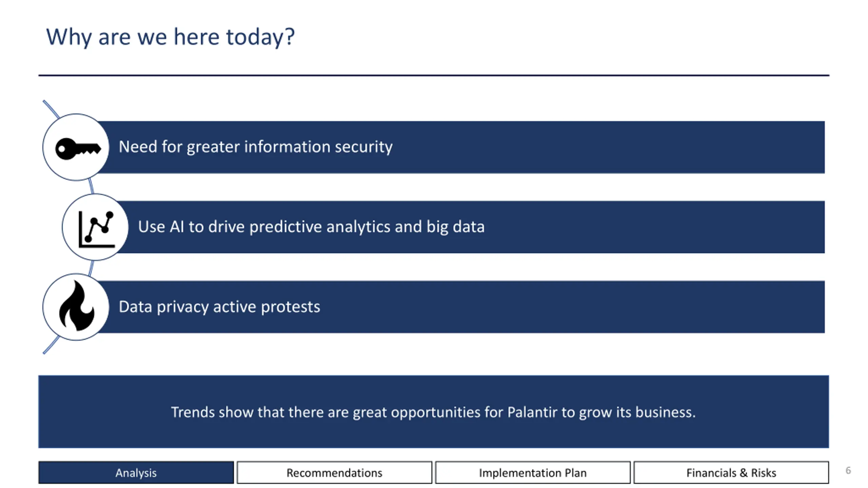Image resolution: width=868 pixels, height=488 pixels.
Task: Open the Analysis section tab
Action: [136, 472]
